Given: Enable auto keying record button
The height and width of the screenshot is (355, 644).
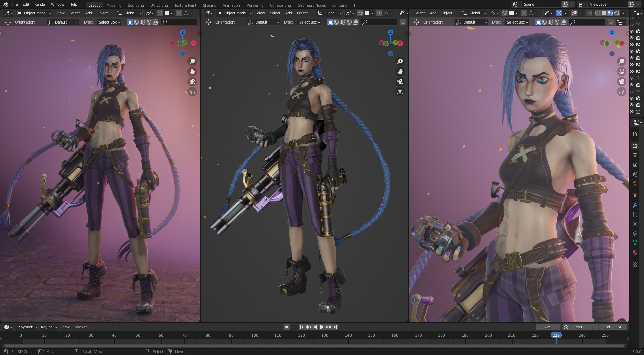Looking at the screenshot, I should click(x=286, y=327).
